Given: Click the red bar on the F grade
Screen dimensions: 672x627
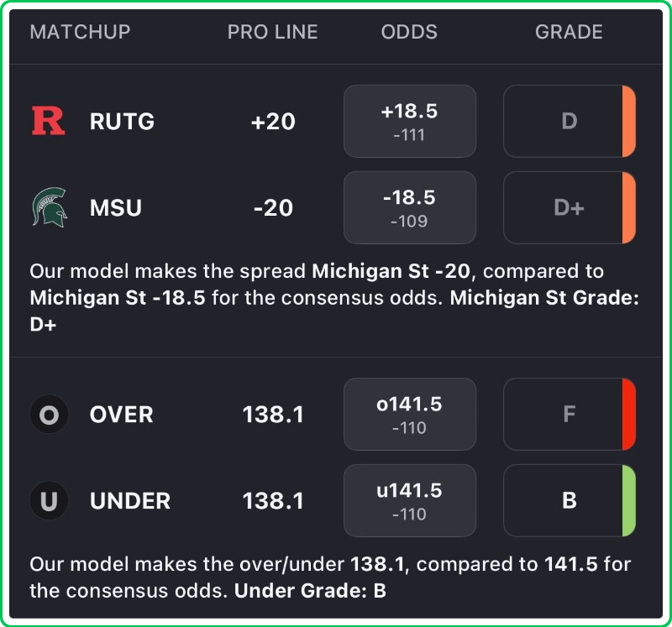Looking at the screenshot, I should point(629,415).
